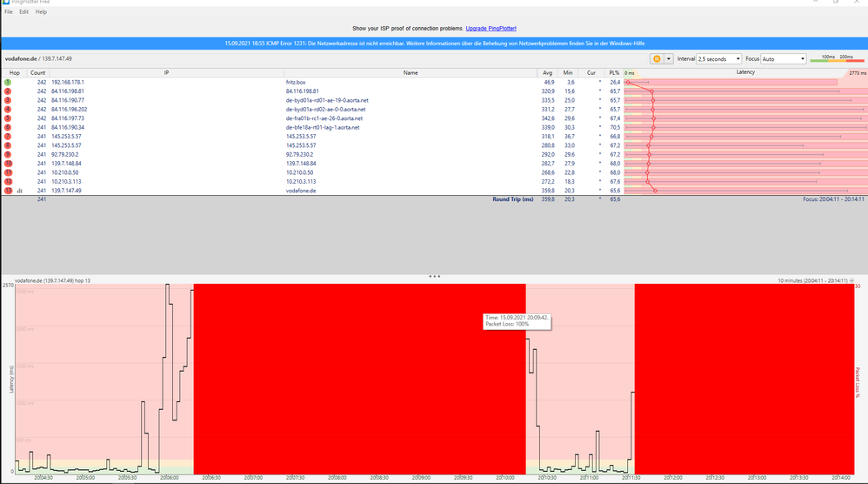Click the PL% value 70,5 for hop 6

point(614,127)
